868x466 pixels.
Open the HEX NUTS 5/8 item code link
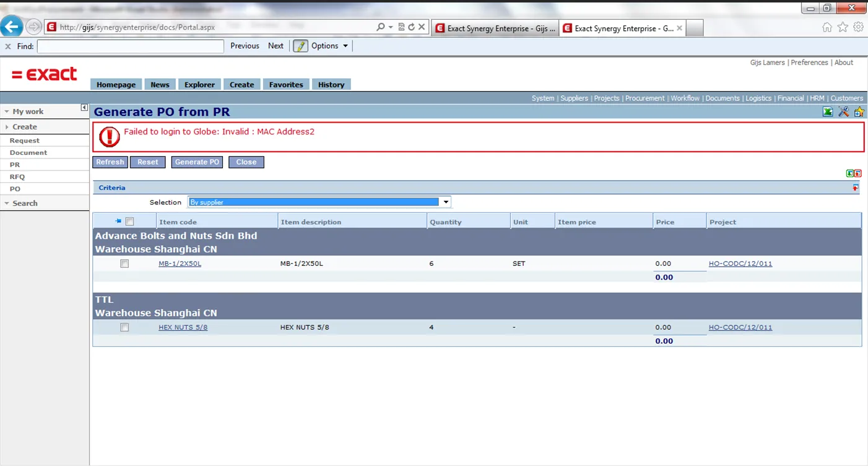click(183, 327)
